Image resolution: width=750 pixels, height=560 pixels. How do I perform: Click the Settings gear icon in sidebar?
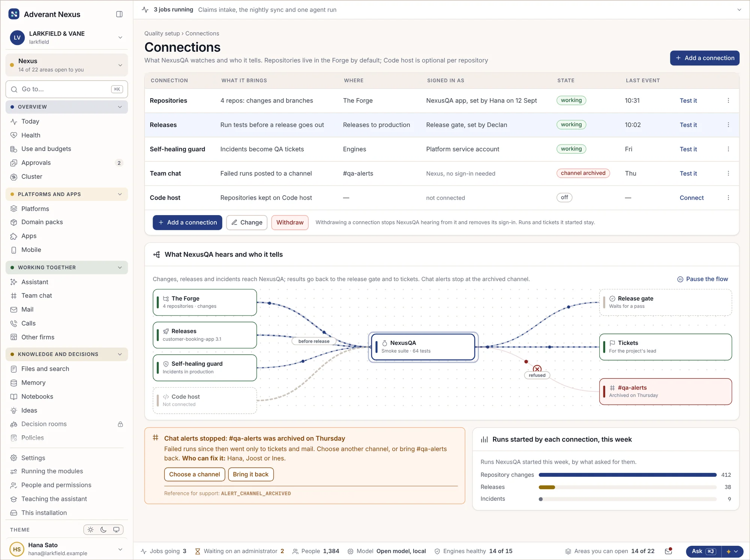14,458
